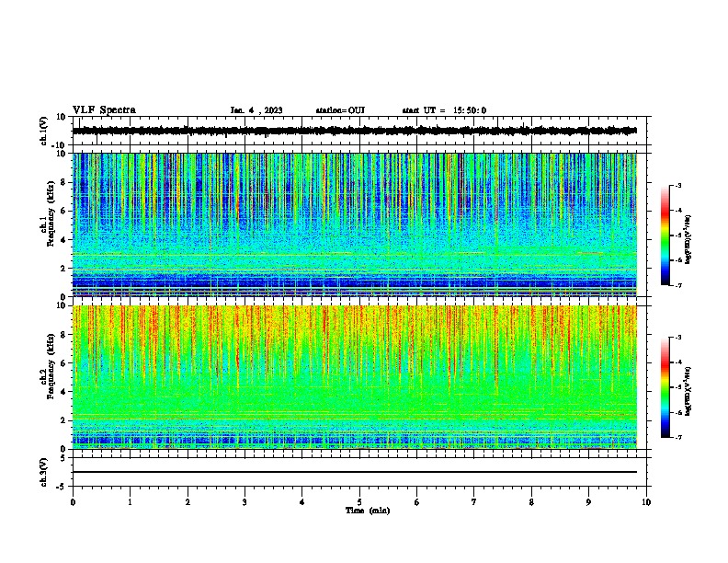Click the "-3" label on ch.1 color scale
The height and width of the screenshot is (563, 728).
pyautogui.click(x=678, y=185)
